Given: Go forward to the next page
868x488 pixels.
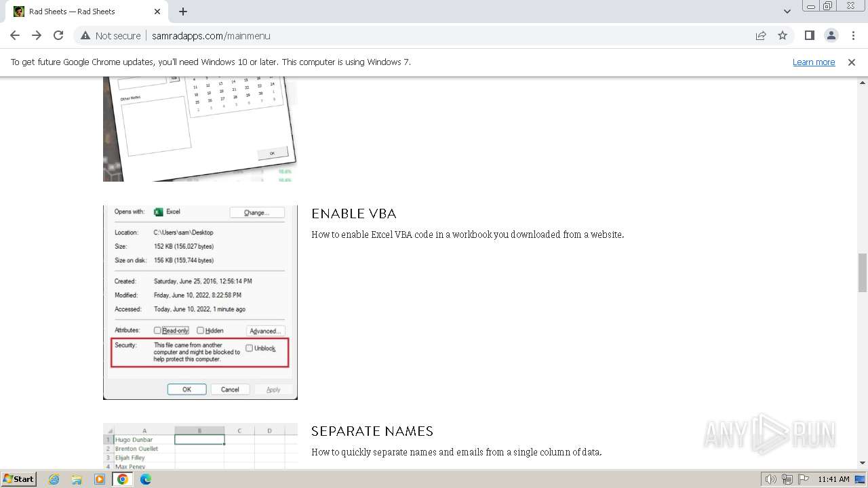Looking at the screenshot, I should (x=37, y=36).
